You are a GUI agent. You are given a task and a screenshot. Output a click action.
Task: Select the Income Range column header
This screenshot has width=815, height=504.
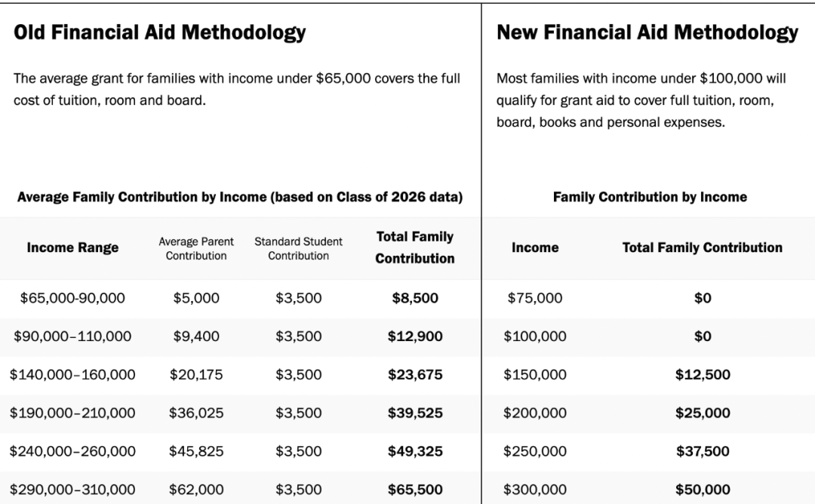pyautogui.click(x=72, y=247)
